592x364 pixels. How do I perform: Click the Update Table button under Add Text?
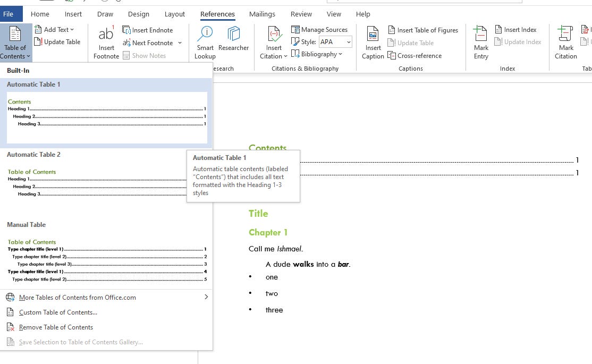pos(57,42)
